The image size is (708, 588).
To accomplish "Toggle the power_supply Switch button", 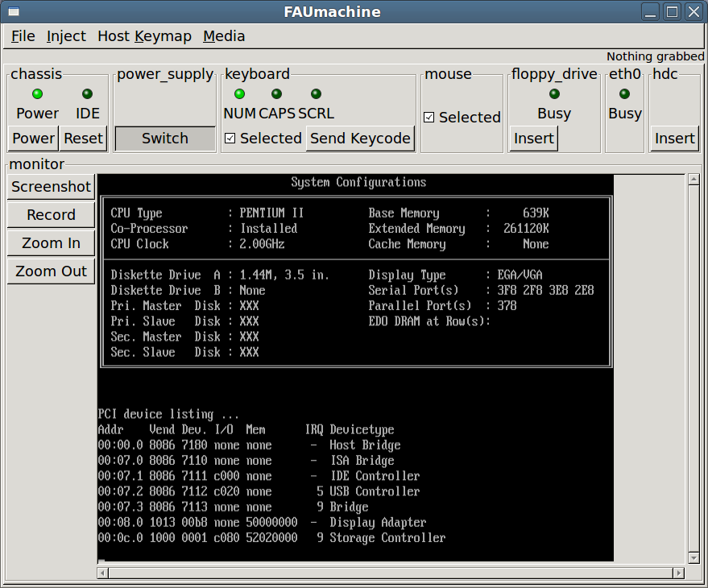I will click(x=165, y=139).
